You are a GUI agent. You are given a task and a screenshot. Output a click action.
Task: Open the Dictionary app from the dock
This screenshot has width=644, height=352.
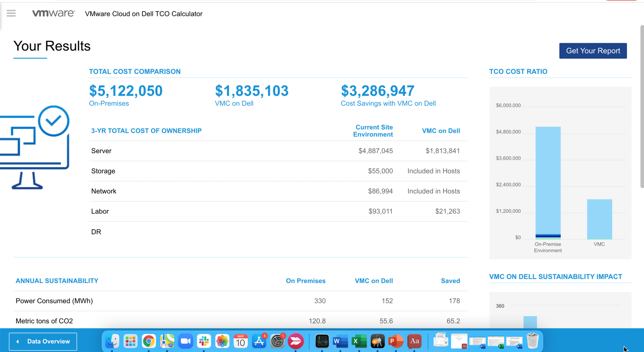pos(414,341)
